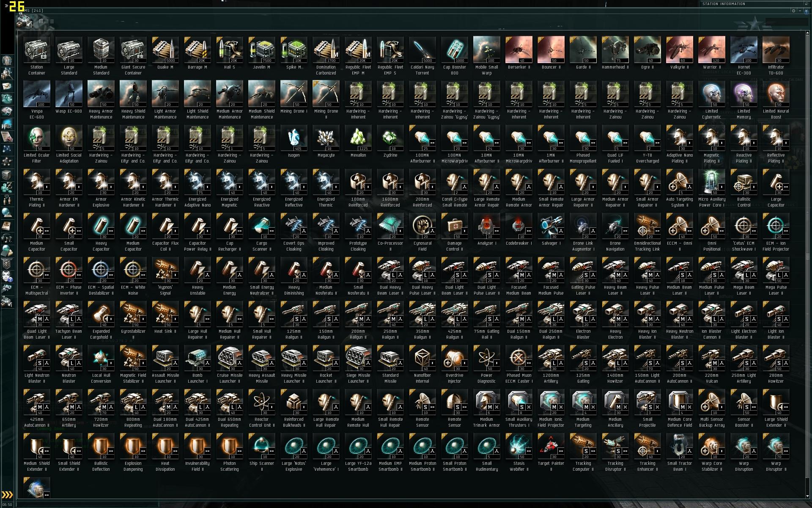Switch inventory to list view
Viewport: 812px width, 508px height.
click(x=52, y=21)
